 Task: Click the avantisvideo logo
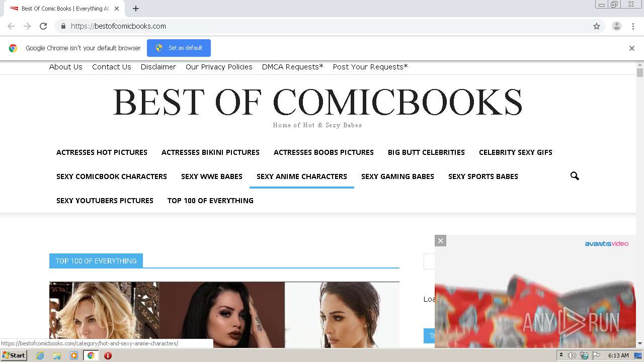[x=606, y=244]
